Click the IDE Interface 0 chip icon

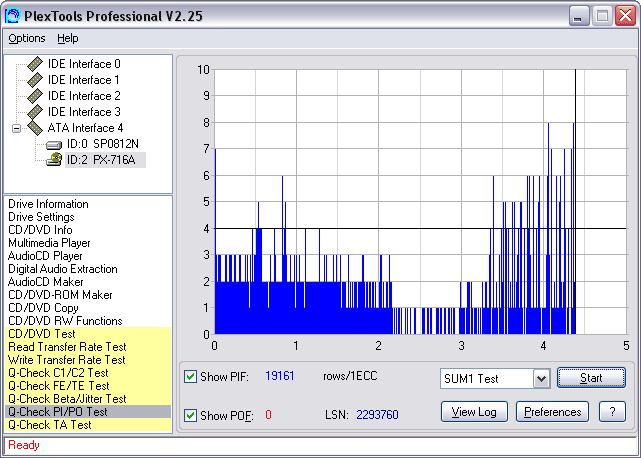coord(35,64)
